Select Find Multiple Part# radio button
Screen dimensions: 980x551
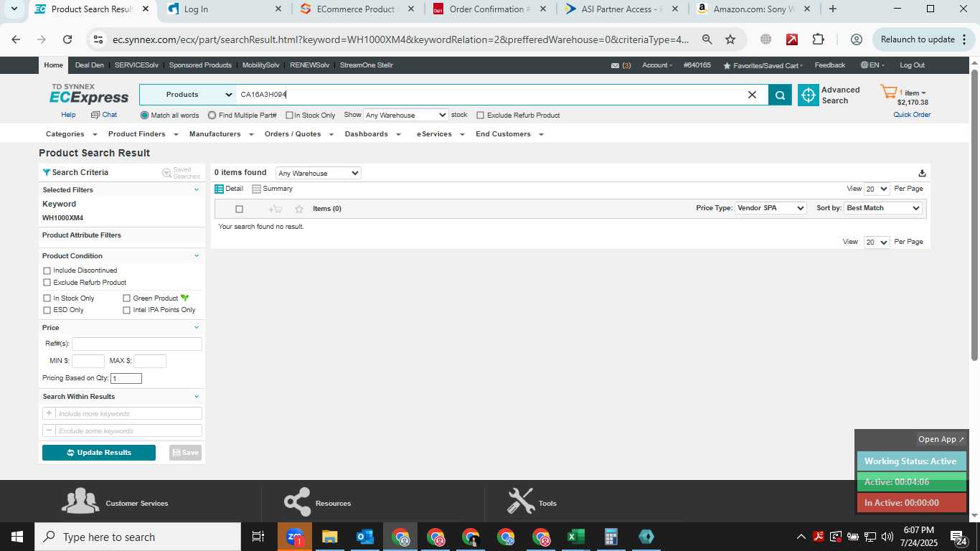coord(212,115)
